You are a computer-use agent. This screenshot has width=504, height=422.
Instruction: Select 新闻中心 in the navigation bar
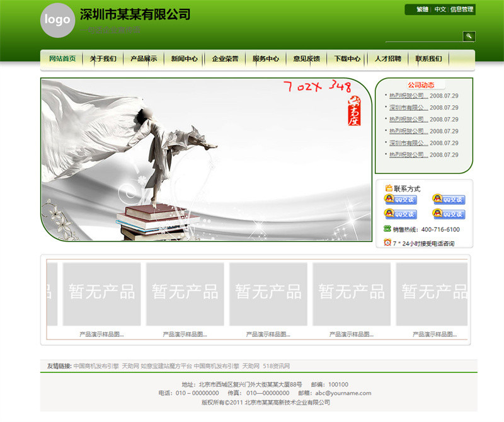point(184,59)
